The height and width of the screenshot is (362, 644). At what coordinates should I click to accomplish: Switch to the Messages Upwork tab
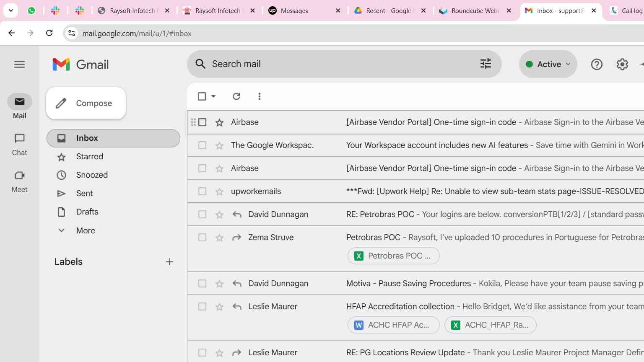pyautogui.click(x=304, y=10)
